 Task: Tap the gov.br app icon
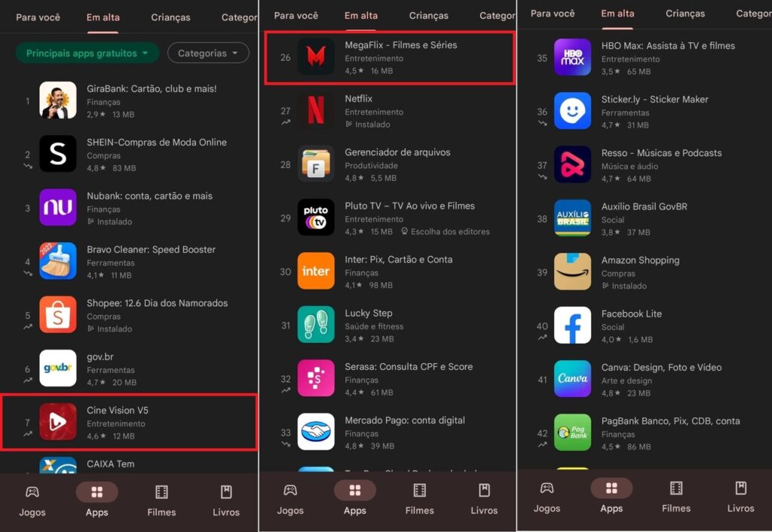pyautogui.click(x=57, y=368)
